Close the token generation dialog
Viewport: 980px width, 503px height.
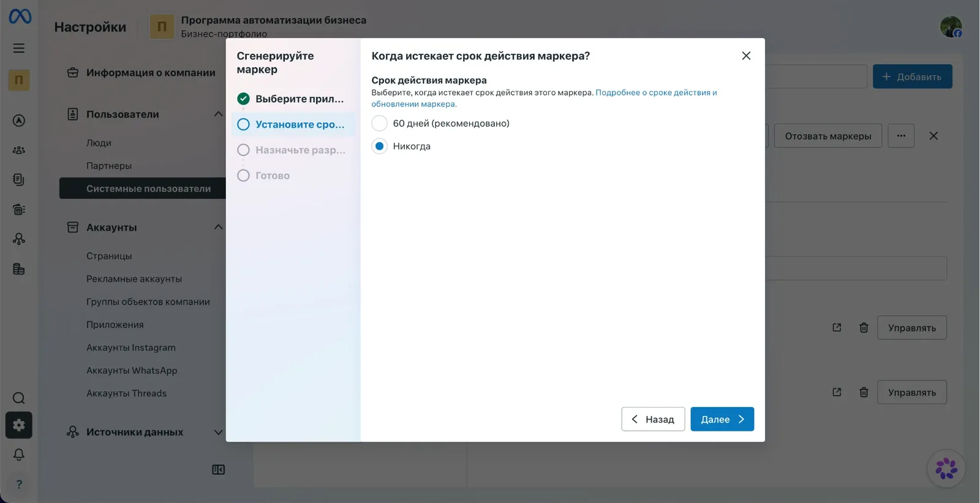click(746, 56)
